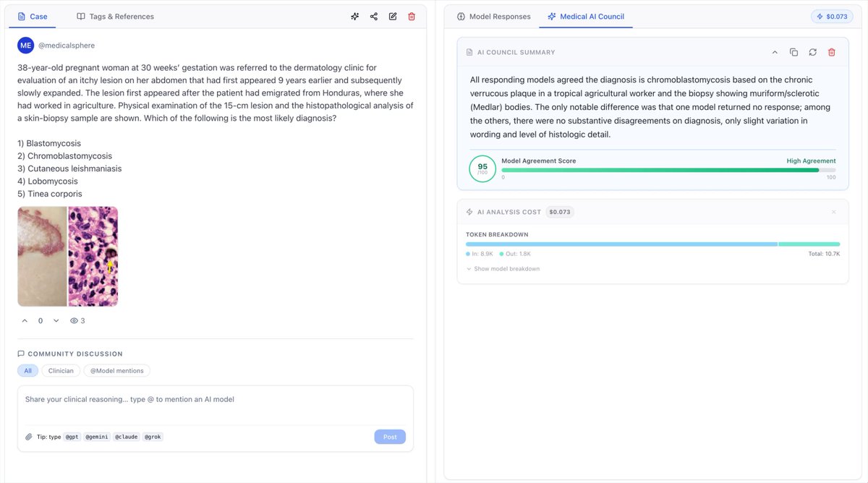Upvote the case with up arrow

tap(25, 320)
